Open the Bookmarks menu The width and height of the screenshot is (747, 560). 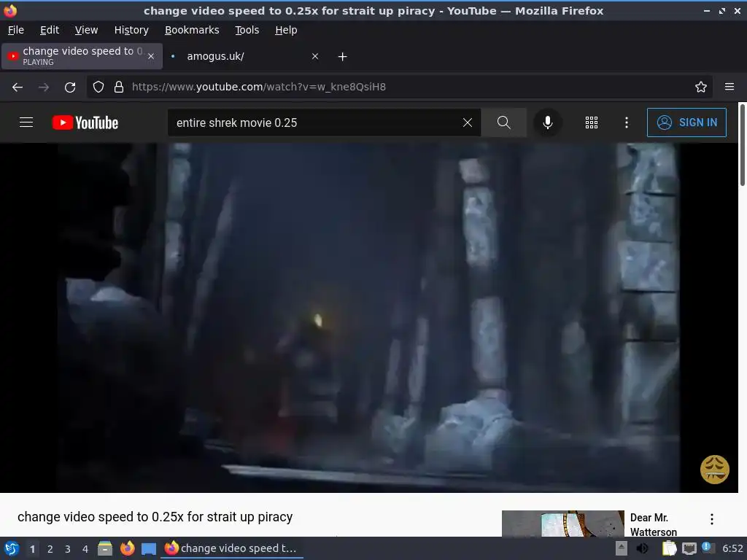[x=192, y=30]
